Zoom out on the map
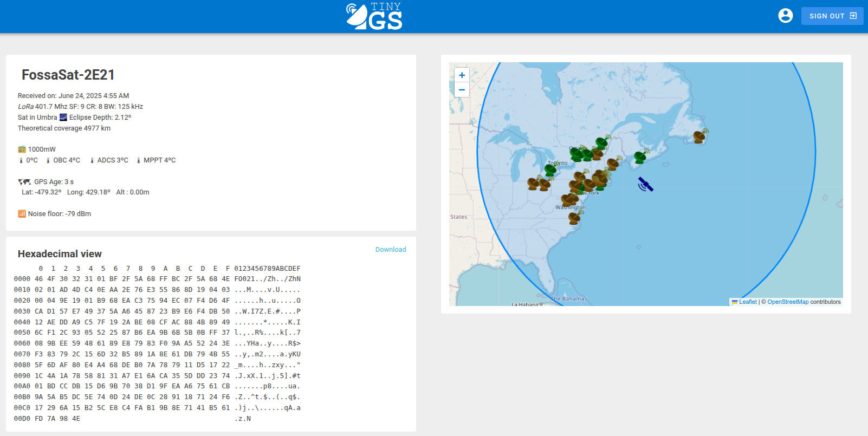This screenshot has width=868, height=436. (462, 90)
